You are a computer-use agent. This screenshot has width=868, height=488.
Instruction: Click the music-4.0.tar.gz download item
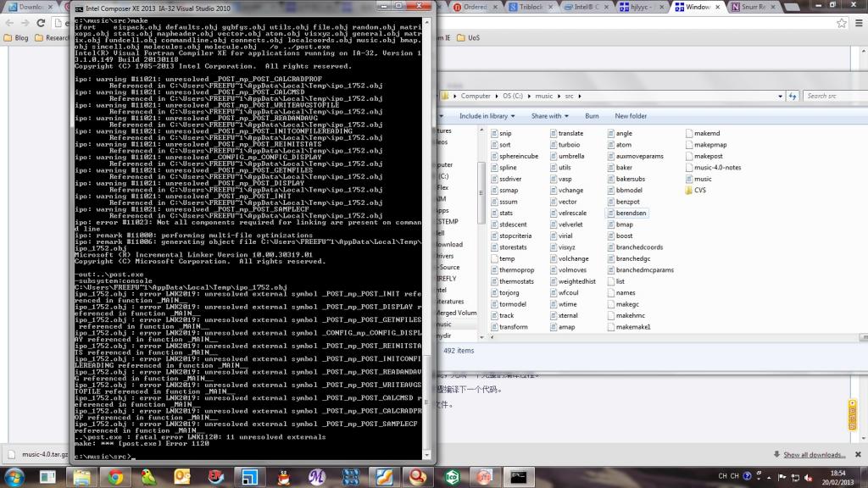(39, 454)
